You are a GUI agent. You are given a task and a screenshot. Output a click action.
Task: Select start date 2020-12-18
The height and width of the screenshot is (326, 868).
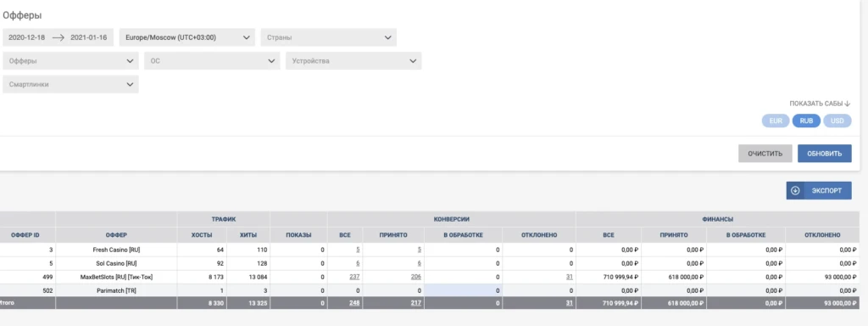click(x=26, y=37)
